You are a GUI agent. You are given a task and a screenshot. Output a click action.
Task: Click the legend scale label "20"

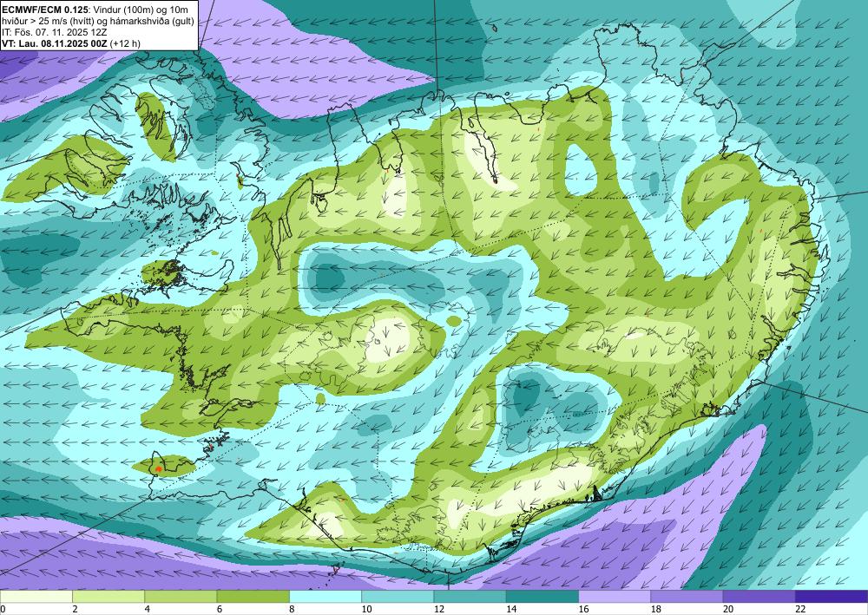pyautogui.click(x=728, y=609)
